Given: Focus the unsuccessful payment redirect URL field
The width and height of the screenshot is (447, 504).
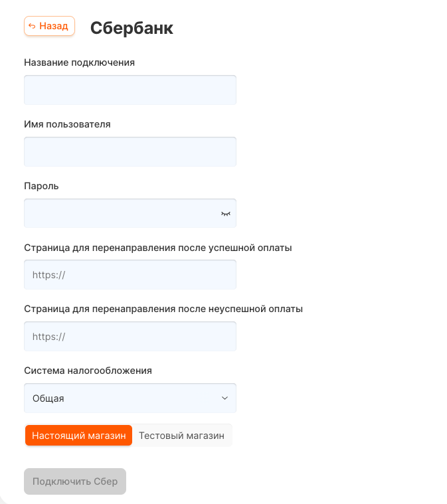Looking at the screenshot, I should (x=130, y=337).
